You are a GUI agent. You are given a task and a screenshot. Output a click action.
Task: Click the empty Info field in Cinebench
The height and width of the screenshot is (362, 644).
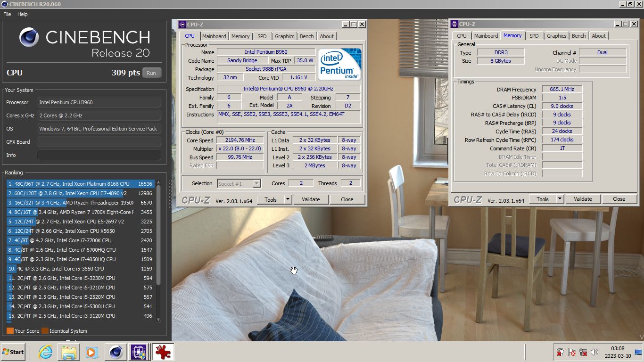99,155
